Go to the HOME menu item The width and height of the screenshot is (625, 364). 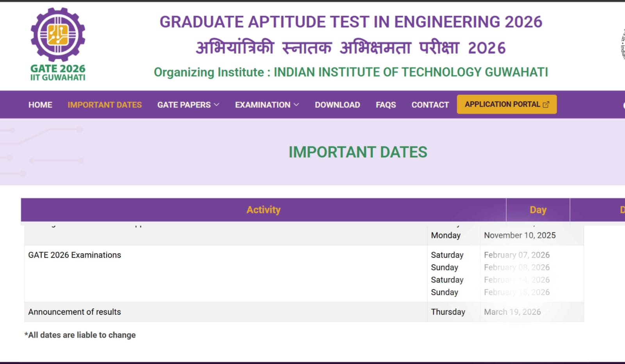point(40,105)
